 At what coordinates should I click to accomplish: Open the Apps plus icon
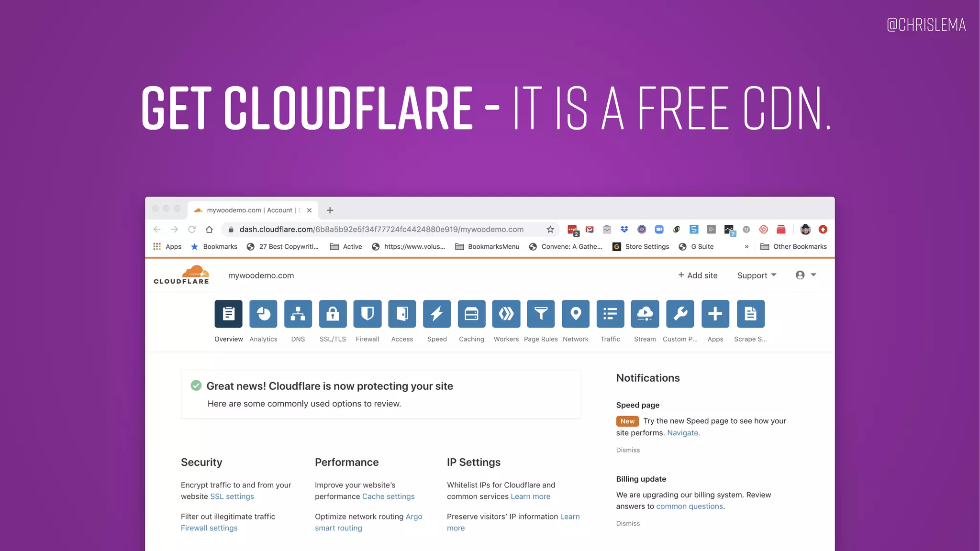[x=715, y=314]
